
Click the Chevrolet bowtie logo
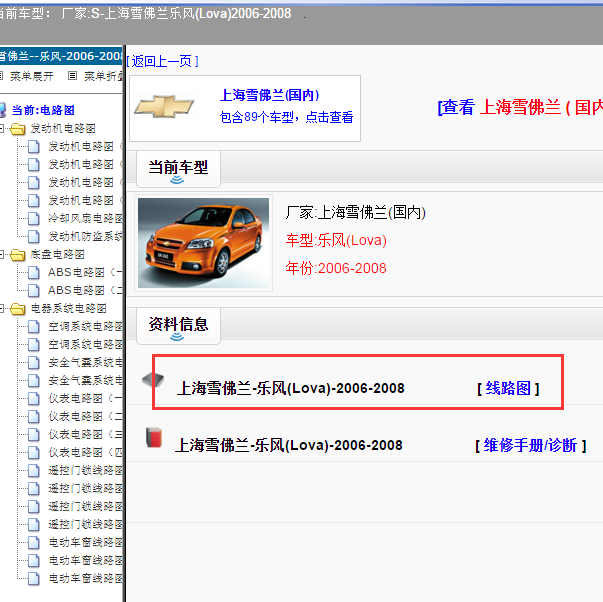[164, 107]
